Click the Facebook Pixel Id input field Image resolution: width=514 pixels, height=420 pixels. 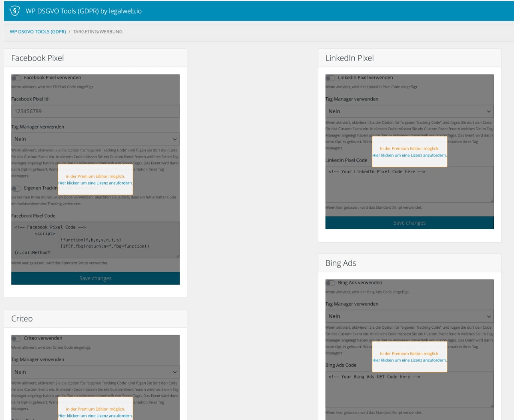click(95, 111)
